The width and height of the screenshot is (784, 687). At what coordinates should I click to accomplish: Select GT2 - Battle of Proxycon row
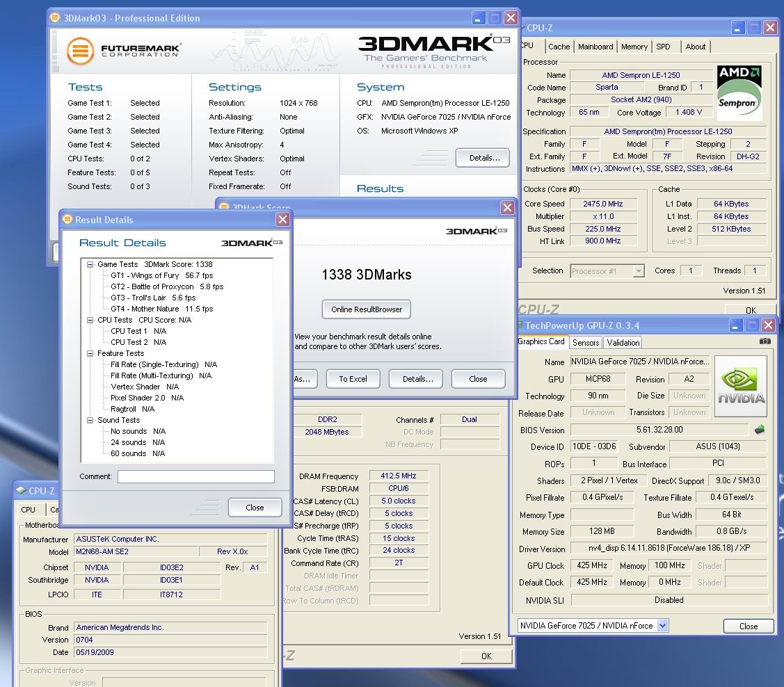point(167,286)
